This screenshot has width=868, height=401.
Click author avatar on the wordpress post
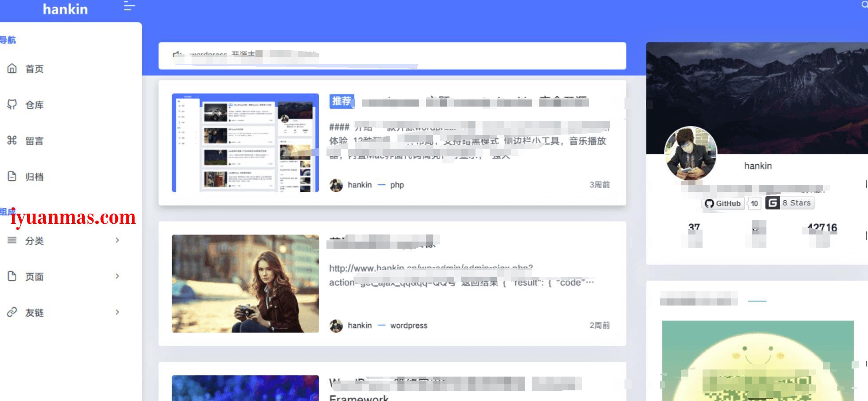pyautogui.click(x=336, y=326)
